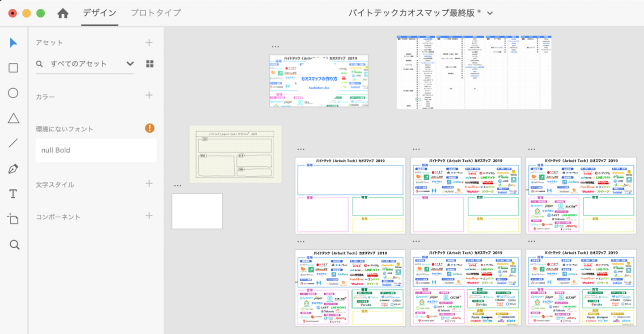Select the blank white artboard

[x=197, y=211]
